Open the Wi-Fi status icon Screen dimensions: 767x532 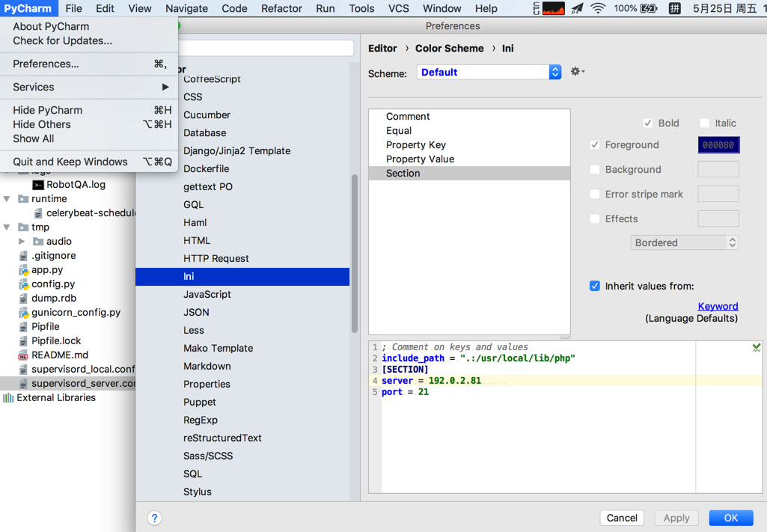coord(598,8)
